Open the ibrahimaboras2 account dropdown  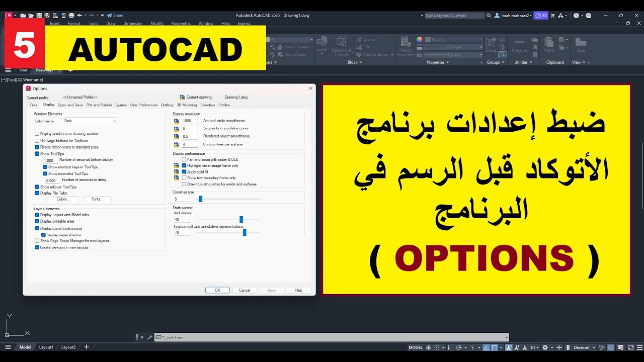(x=513, y=16)
